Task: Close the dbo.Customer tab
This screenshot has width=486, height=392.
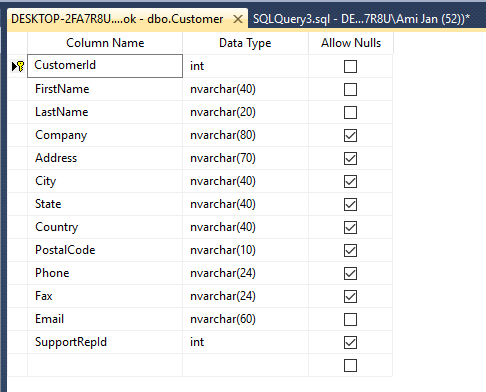Action: click(x=238, y=19)
